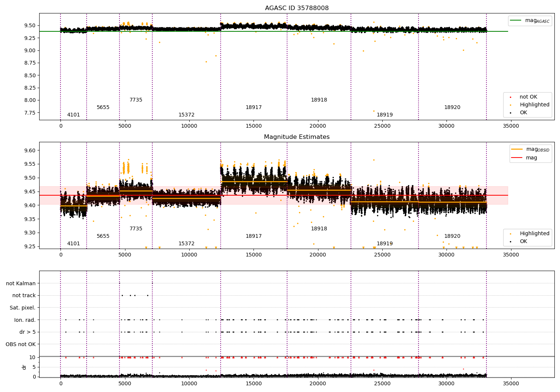Click obsid label 18918 in Magnitude Estimates plot
Screen dimensions: 560x392
click(x=319, y=229)
